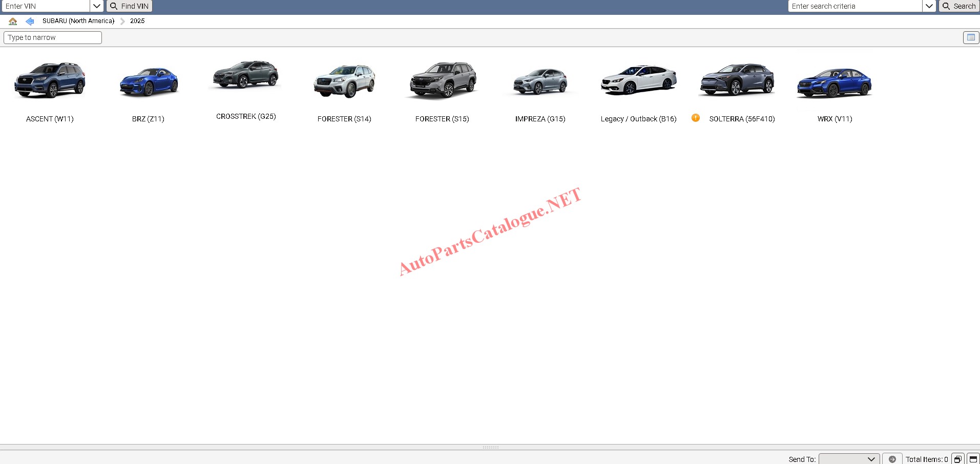Open the Send To dropdown
980x464 pixels.
point(849,459)
